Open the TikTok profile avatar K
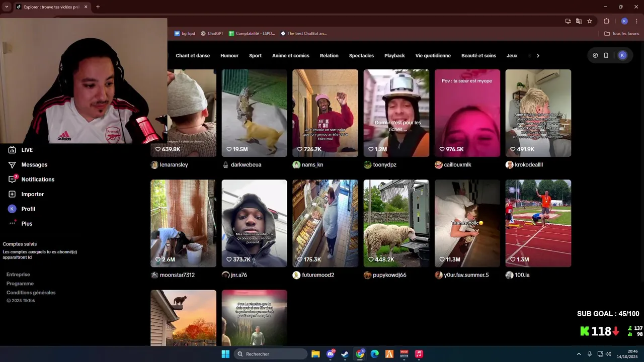644x362 pixels. click(x=622, y=55)
